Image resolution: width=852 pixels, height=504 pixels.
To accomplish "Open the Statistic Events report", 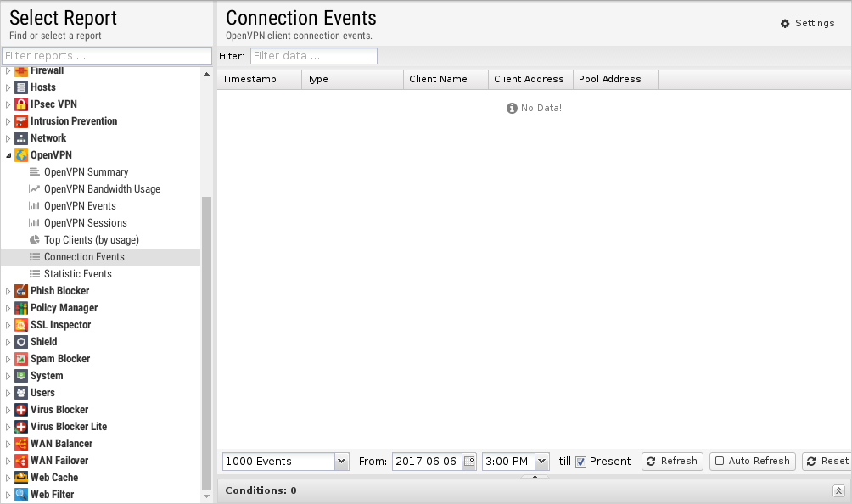I will pyautogui.click(x=78, y=274).
